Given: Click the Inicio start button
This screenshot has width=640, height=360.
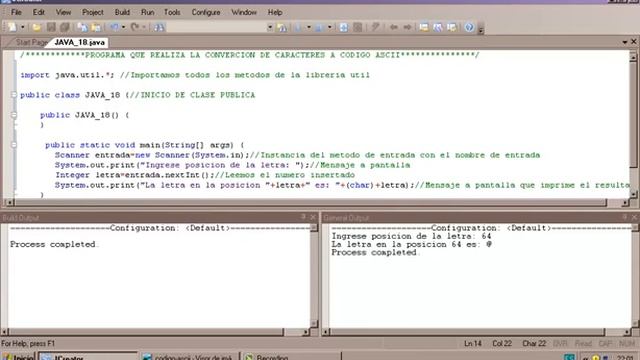Looking at the screenshot, I should point(18,356).
